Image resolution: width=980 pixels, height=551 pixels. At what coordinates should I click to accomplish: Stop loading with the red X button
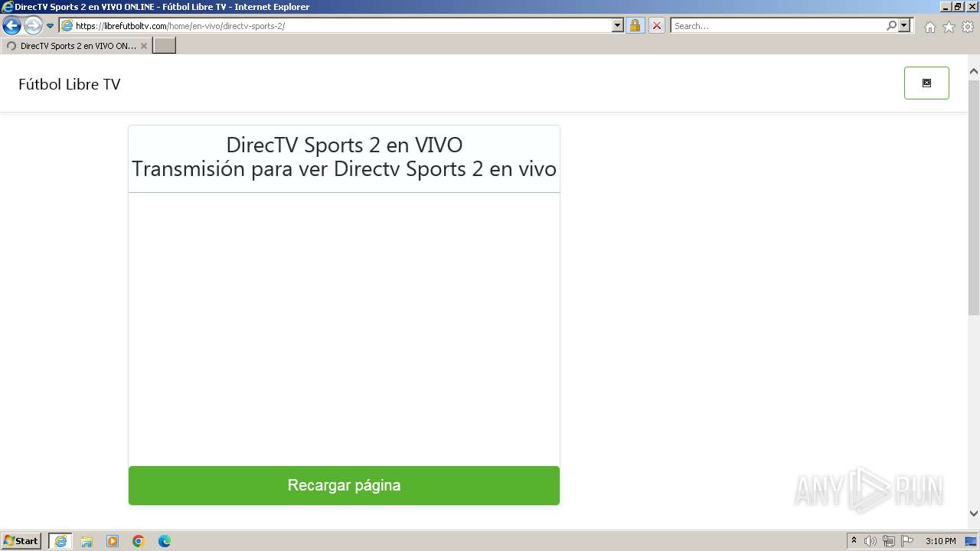click(656, 26)
